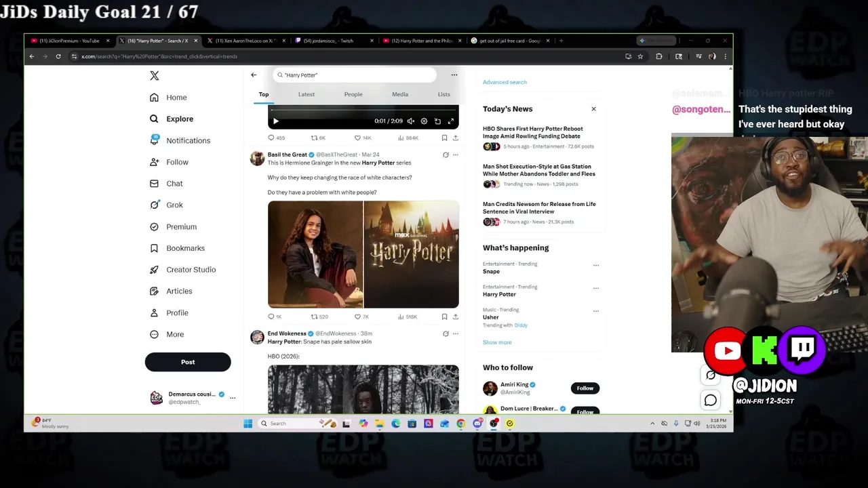Like the post with 14K likes
This screenshot has width=868, height=488.
pos(363,138)
